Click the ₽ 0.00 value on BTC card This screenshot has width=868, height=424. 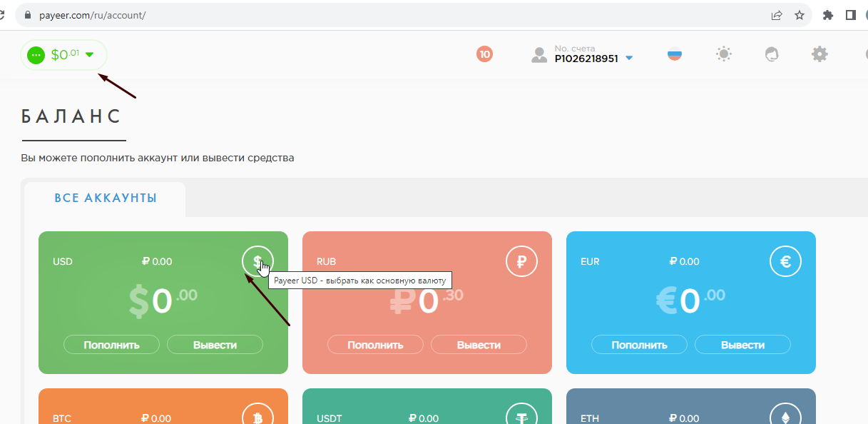[x=157, y=418]
